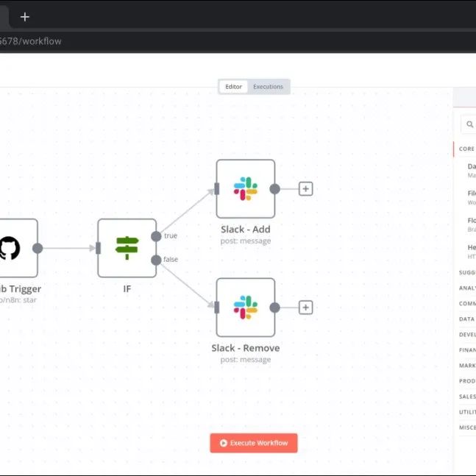The height and width of the screenshot is (476, 476).
Task: Click 'post: message' under Slack - Add
Action: (x=246, y=241)
